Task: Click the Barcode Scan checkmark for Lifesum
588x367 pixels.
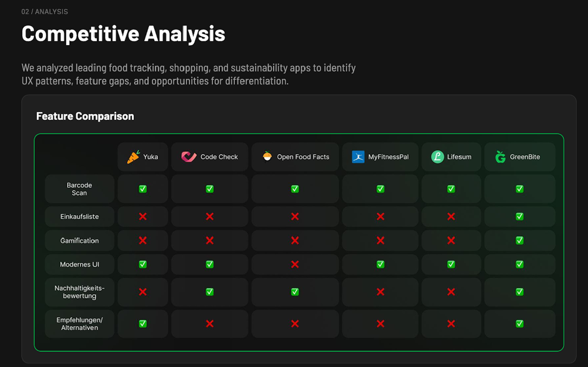Action: pos(451,189)
